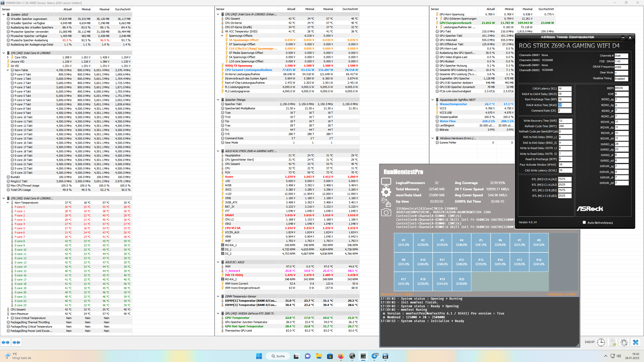This screenshot has width=644, height=362.
Task: Select the VDDQ TX Spannung row
Action: click(287, 66)
